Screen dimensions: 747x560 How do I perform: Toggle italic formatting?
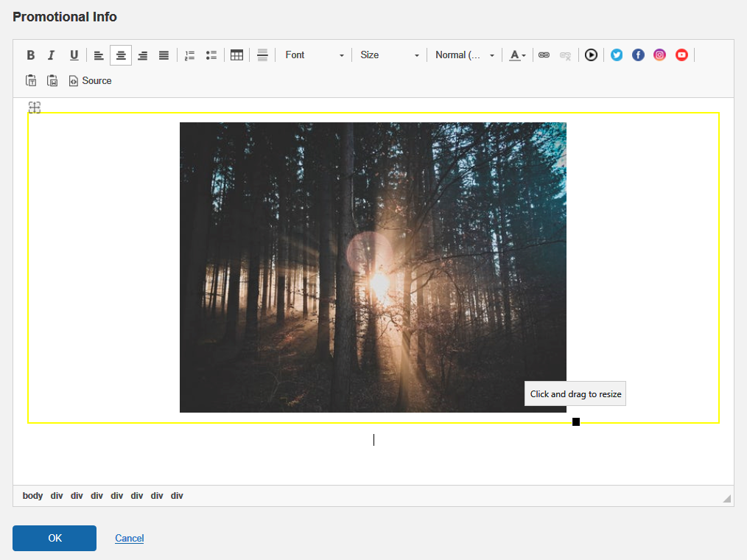(x=52, y=55)
